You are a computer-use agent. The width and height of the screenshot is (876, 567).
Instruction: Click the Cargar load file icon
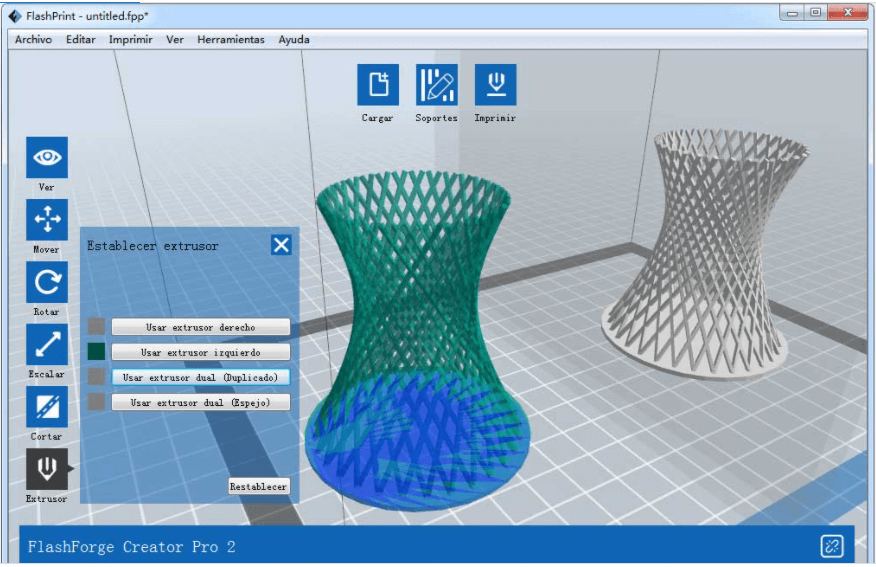pyautogui.click(x=378, y=85)
